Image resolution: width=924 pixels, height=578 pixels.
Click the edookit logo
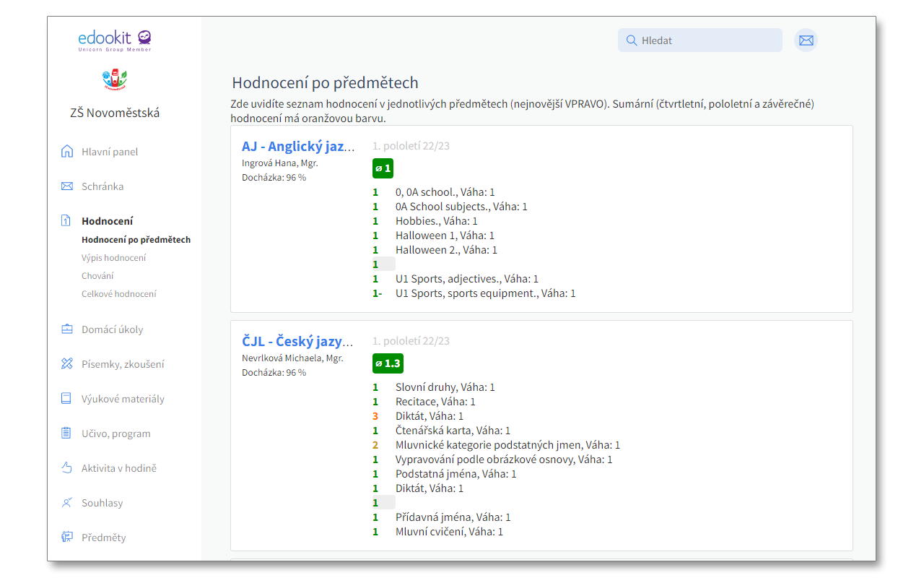coord(115,39)
